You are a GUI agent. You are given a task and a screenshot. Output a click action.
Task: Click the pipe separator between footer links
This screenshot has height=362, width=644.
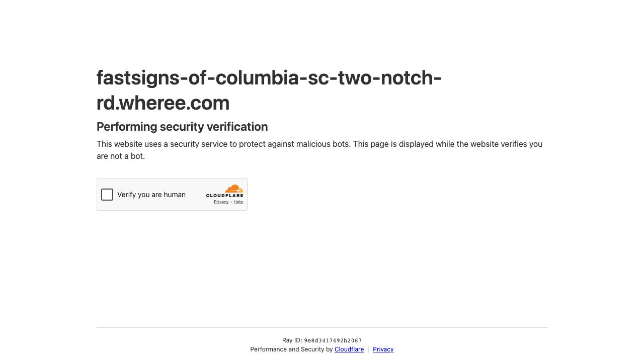point(368,349)
